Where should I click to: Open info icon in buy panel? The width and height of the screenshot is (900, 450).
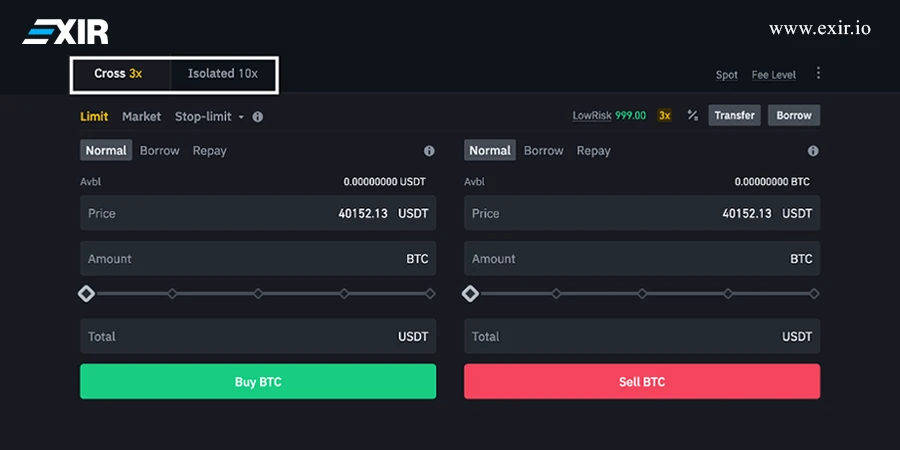[x=429, y=151]
